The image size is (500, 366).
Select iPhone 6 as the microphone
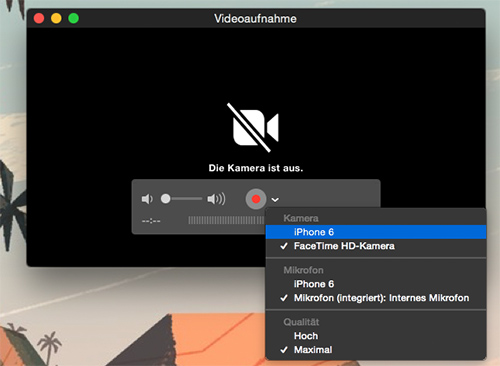pos(376,284)
